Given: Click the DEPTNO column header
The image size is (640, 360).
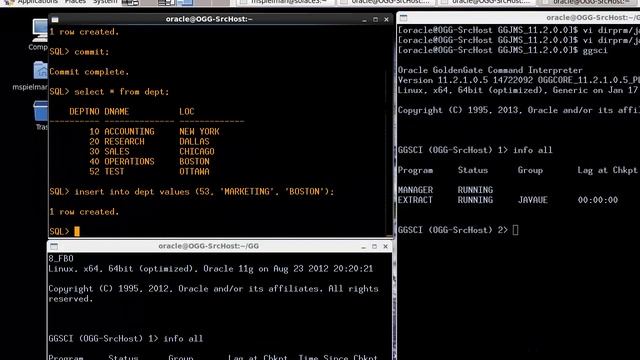Looking at the screenshot, I should coord(84,111).
